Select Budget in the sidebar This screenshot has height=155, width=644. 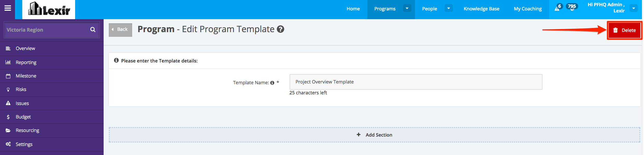[23, 117]
